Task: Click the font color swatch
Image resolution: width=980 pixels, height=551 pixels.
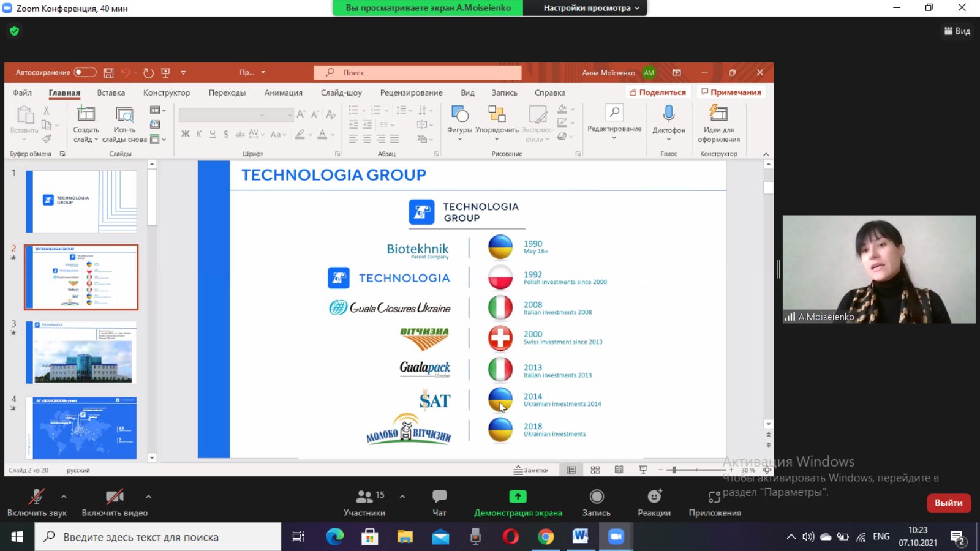Action: (322, 135)
